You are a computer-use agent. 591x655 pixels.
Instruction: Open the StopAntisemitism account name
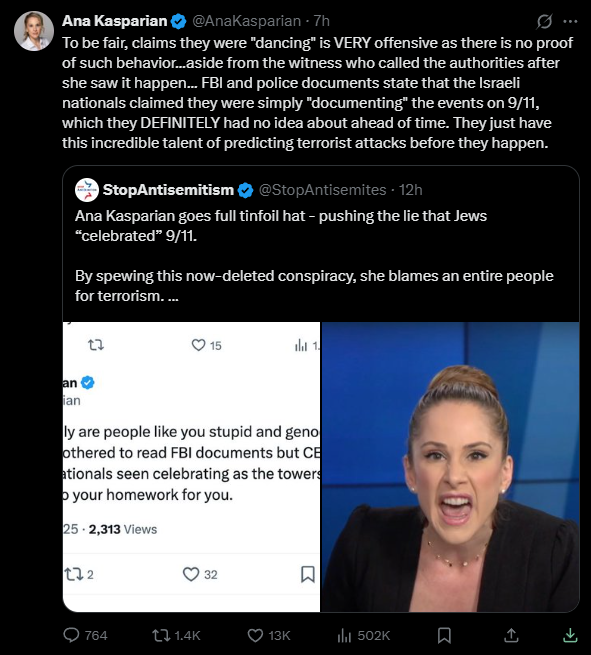(168, 190)
